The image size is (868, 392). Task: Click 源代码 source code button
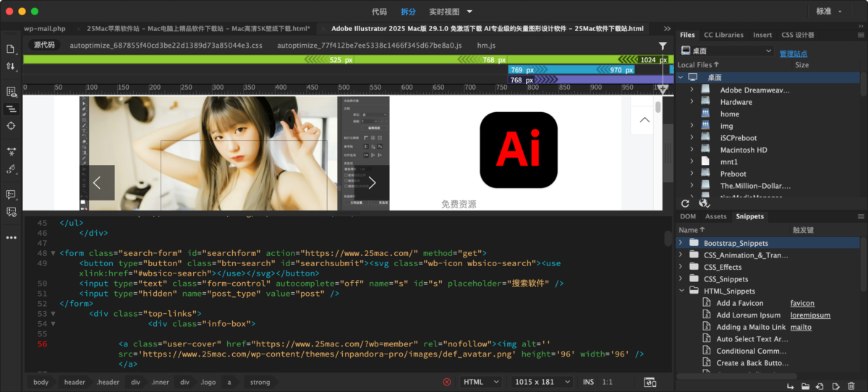pos(44,45)
